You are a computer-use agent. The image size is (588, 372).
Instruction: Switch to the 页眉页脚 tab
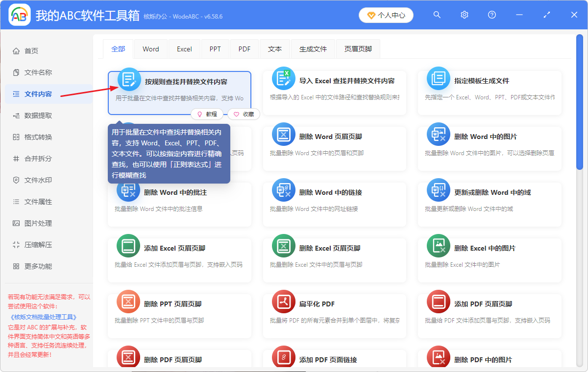358,48
